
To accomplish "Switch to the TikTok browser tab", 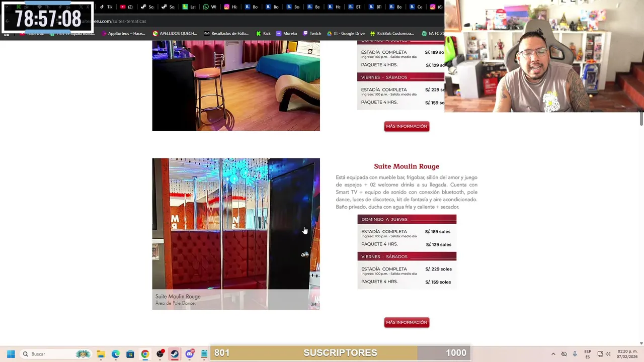I will (x=106, y=7).
